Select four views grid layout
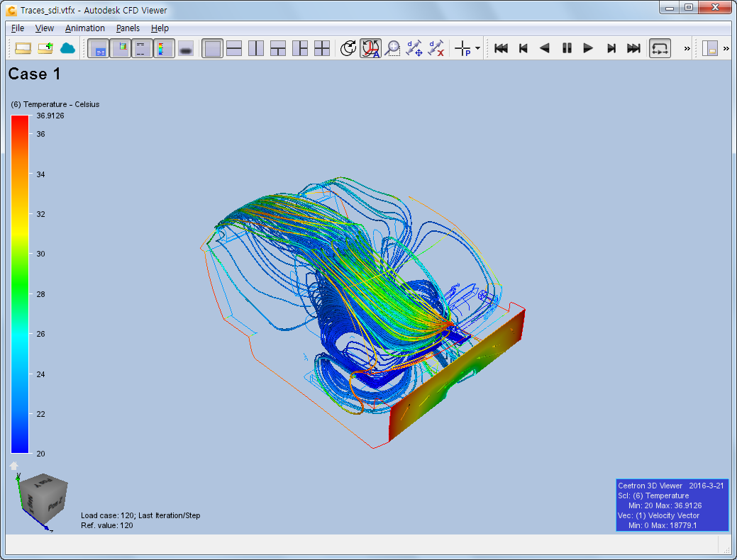 (x=322, y=48)
